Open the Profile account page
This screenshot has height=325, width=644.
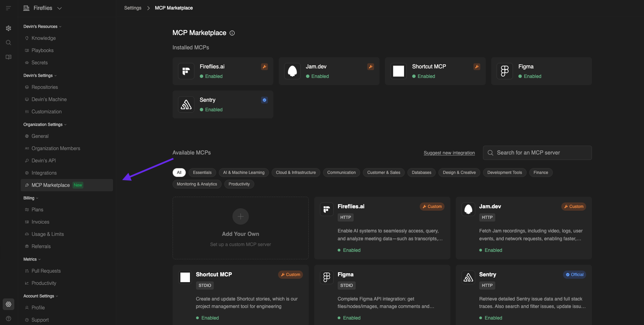tap(67, 308)
